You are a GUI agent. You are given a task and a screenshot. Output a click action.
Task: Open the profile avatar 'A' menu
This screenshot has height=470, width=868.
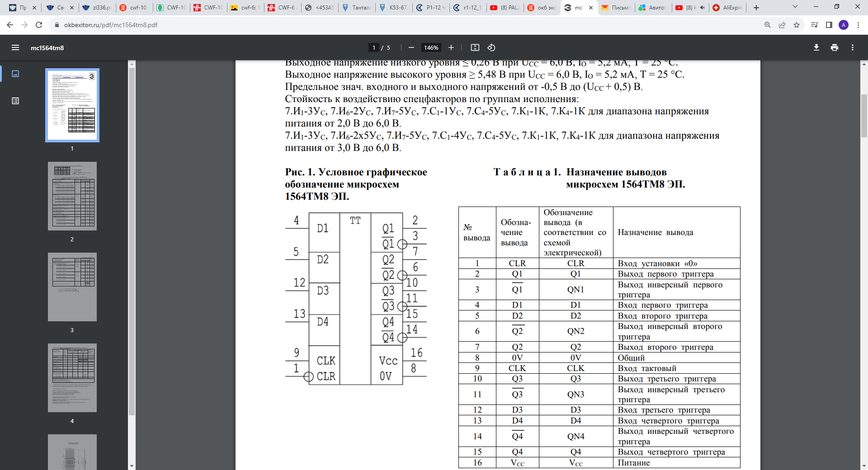(844, 25)
